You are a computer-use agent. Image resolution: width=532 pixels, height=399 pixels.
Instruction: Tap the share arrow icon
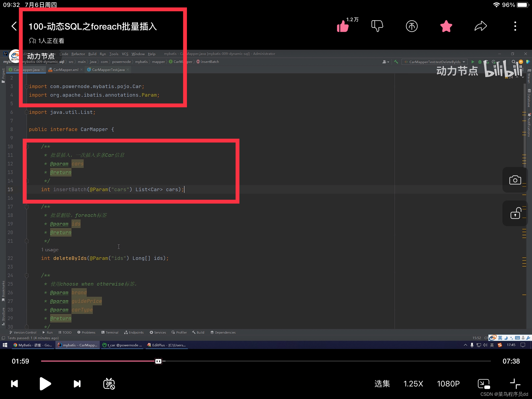[481, 26]
